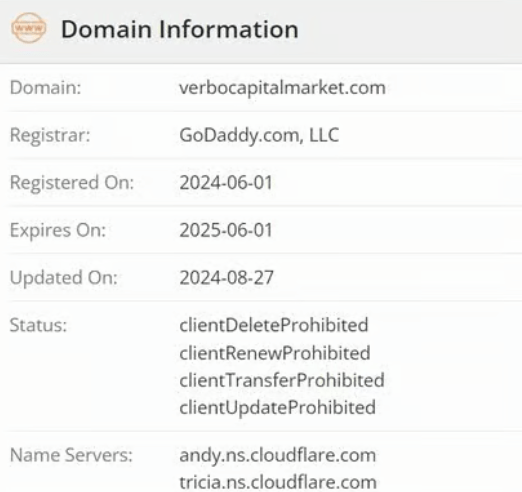Click the clientTransferProhibited status entry
The height and width of the screenshot is (492, 522).
(x=282, y=380)
